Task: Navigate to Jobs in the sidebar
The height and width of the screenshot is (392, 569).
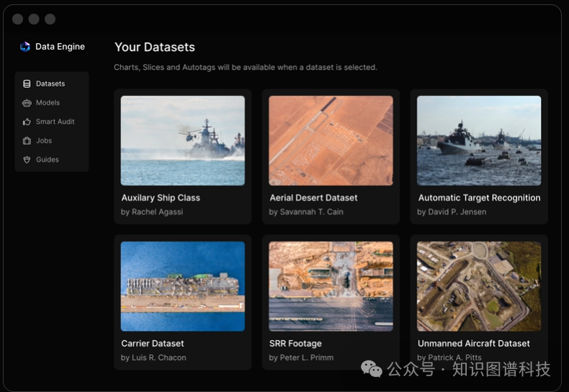Action: (x=44, y=141)
